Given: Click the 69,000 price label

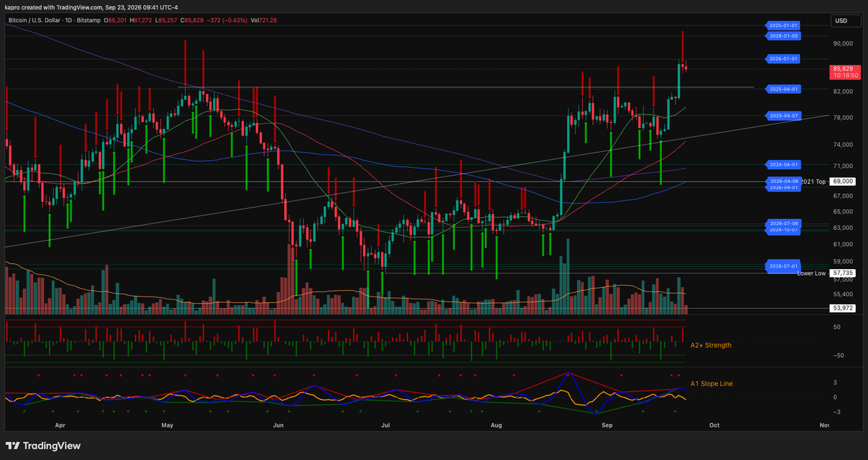Looking at the screenshot, I should 843,182.
